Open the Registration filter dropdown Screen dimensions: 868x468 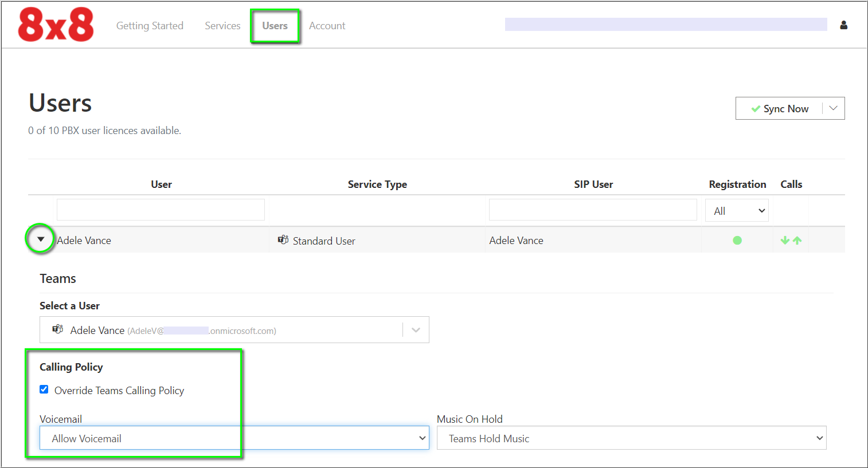737,211
